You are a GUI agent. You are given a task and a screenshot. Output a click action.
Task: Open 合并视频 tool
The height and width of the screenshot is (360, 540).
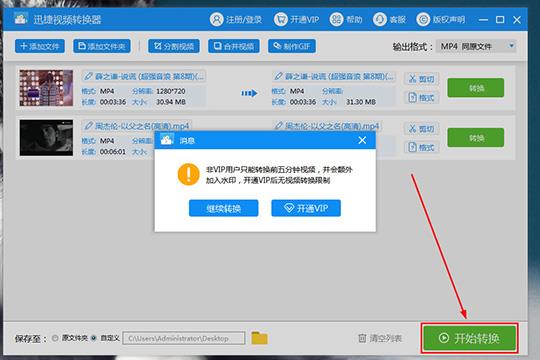pyautogui.click(x=234, y=46)
